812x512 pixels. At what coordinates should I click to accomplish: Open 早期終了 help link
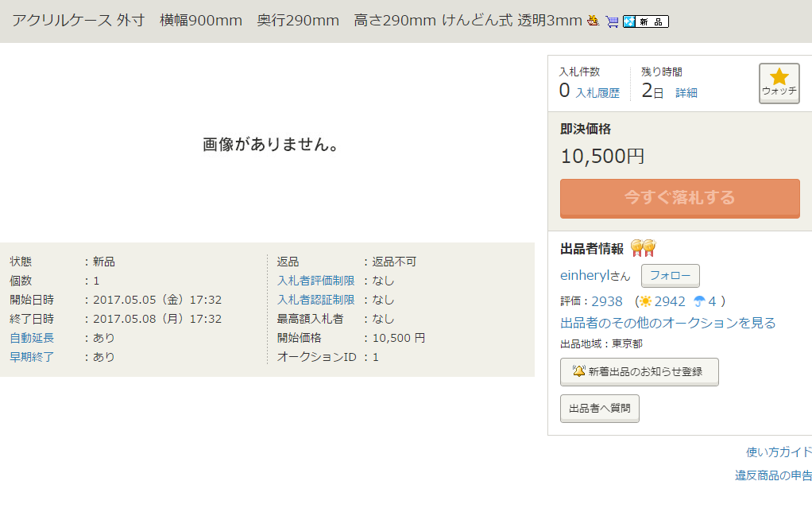[x=32, y=357]
